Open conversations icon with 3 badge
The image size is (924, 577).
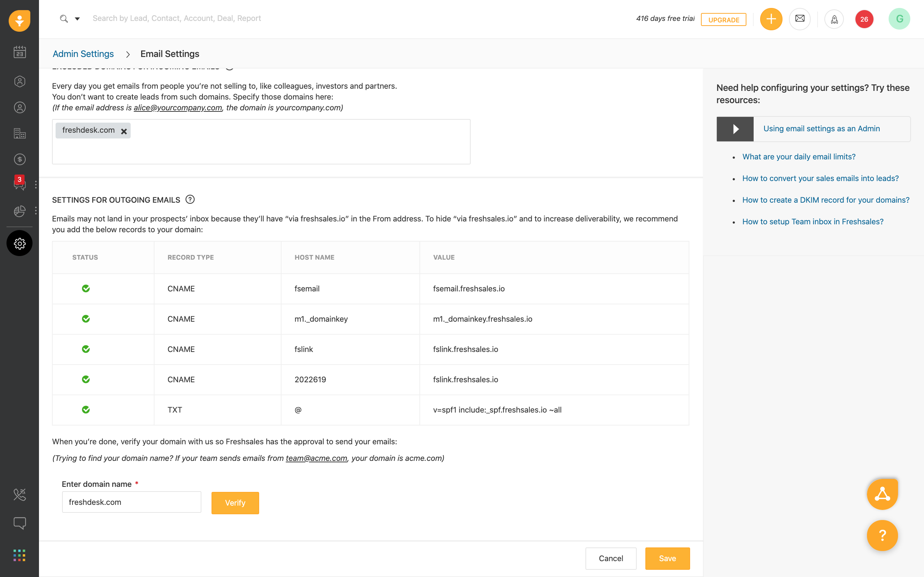[19, 184]
